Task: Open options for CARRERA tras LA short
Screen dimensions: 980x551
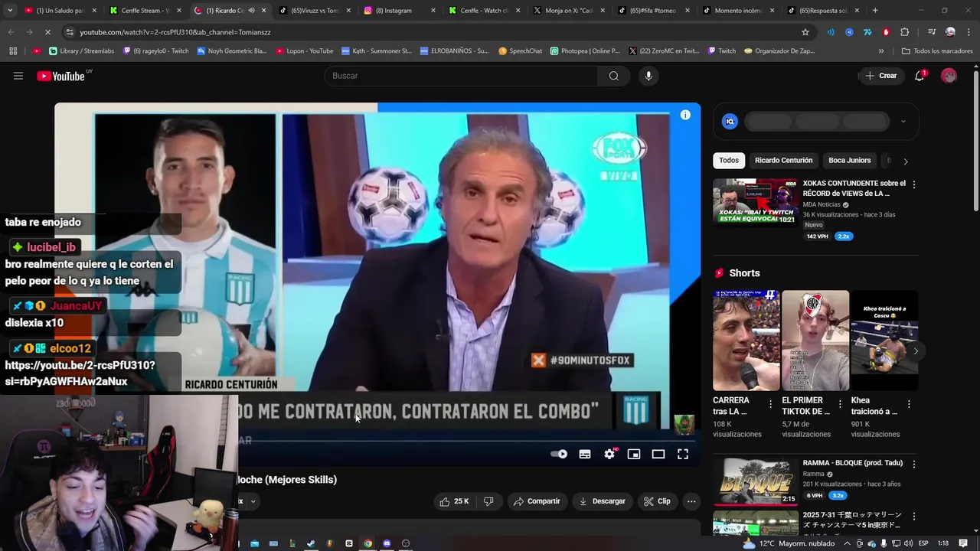Action: pos(771,404)
